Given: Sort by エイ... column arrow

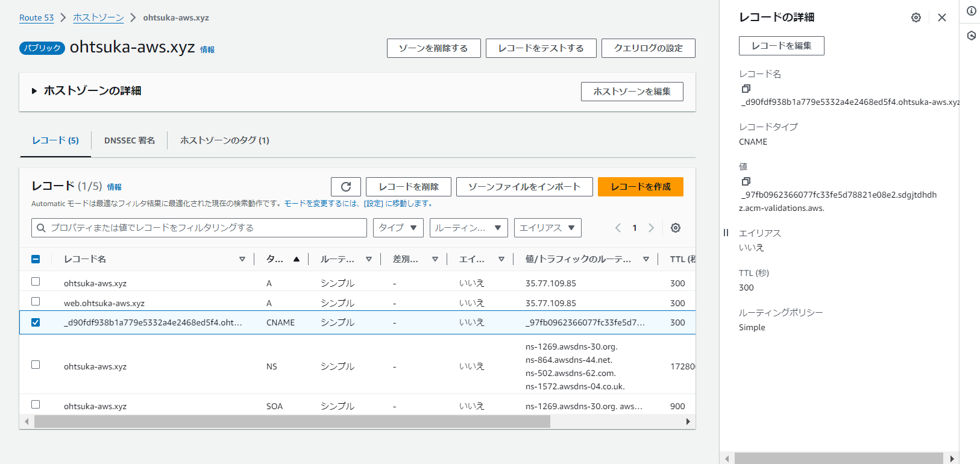Looking at the screenshot, I should click(x=501, y=259).
